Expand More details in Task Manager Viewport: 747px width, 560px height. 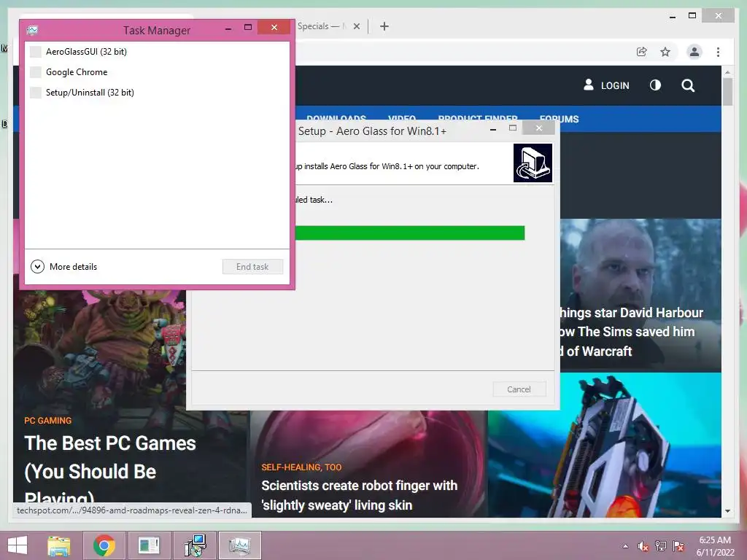pyautogui.click(x=64, y=267)
